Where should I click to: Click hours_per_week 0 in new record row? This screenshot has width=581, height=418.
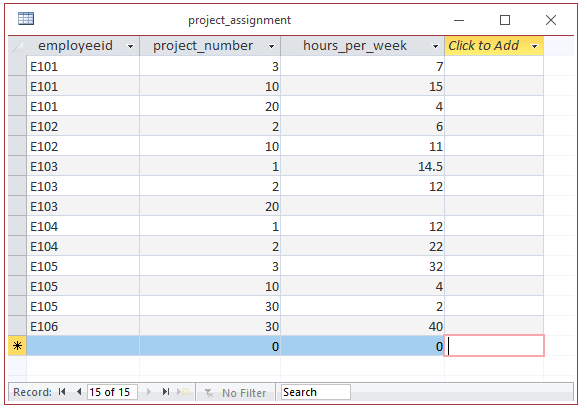362,346
